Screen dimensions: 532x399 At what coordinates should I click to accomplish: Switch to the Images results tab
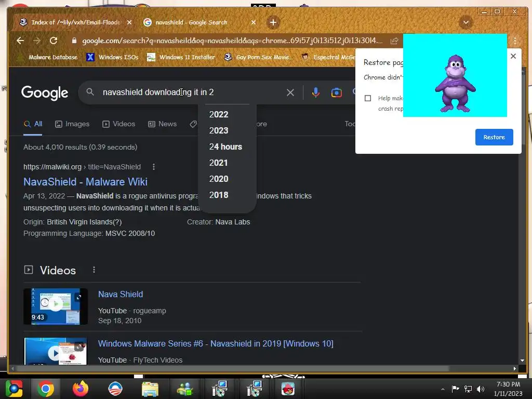tap(72, 124)
